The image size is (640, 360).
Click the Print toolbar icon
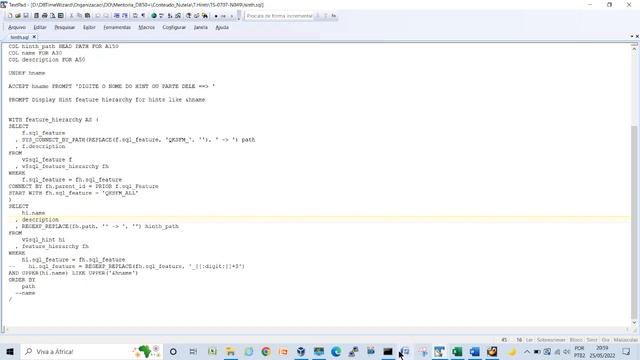coord(44,16)
